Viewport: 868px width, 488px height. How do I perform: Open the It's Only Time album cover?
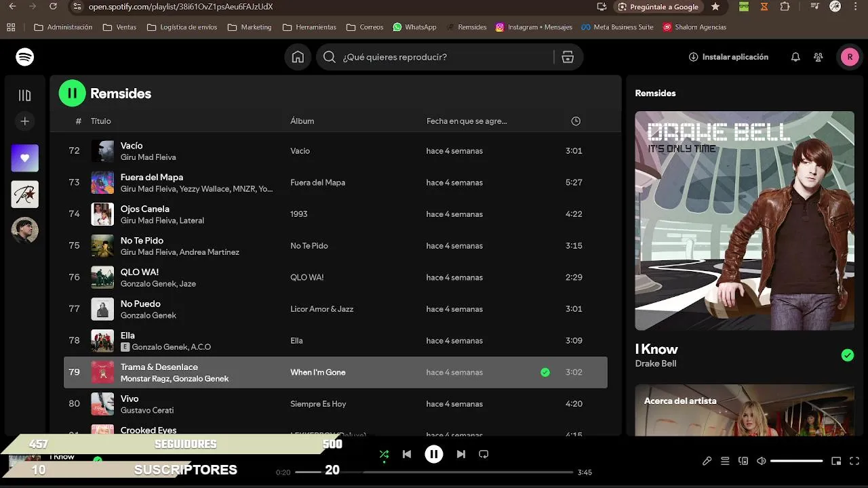(x=745, y=221)
